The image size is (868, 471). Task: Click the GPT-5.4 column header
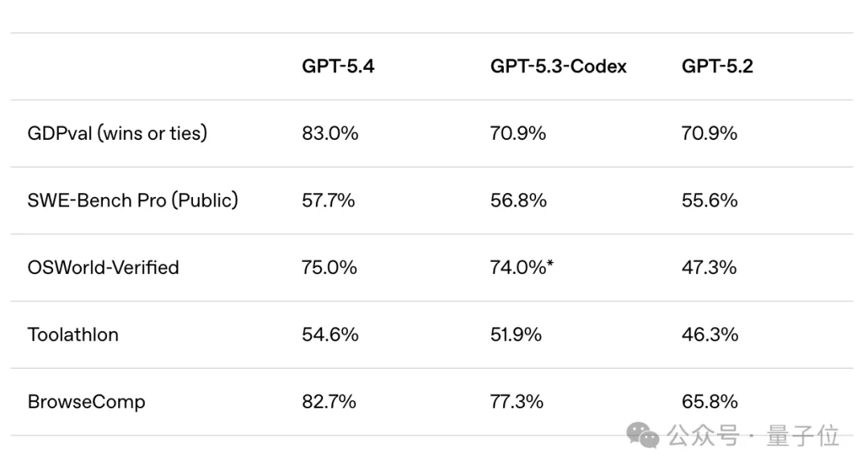point(338,66)
